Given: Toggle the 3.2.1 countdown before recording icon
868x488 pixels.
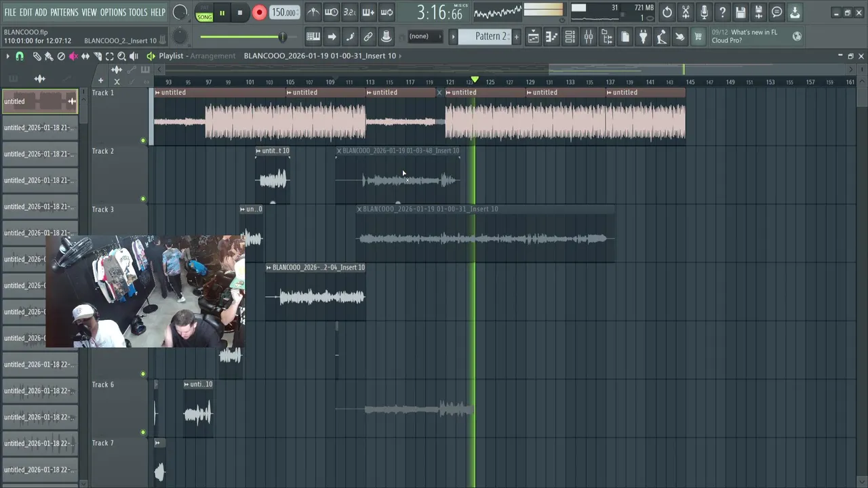Looking at the screenshot, I should coord(349,12).
